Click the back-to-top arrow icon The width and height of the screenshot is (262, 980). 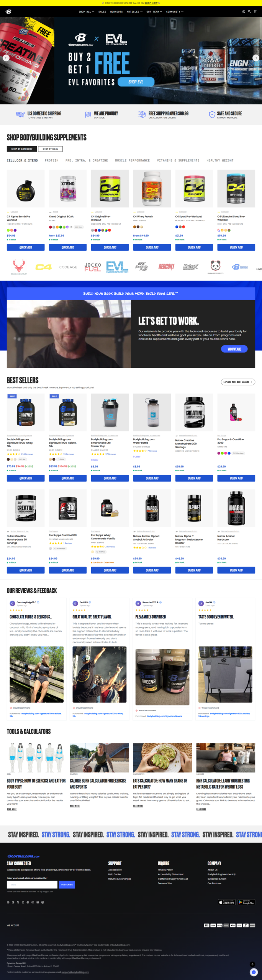pyautogui.click(x=252, y=964)
